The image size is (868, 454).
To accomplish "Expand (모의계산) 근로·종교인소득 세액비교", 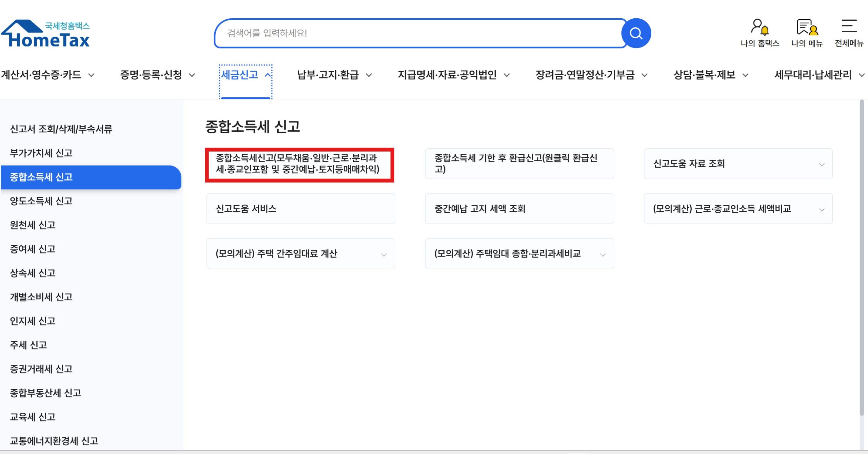I will (822, 209).
